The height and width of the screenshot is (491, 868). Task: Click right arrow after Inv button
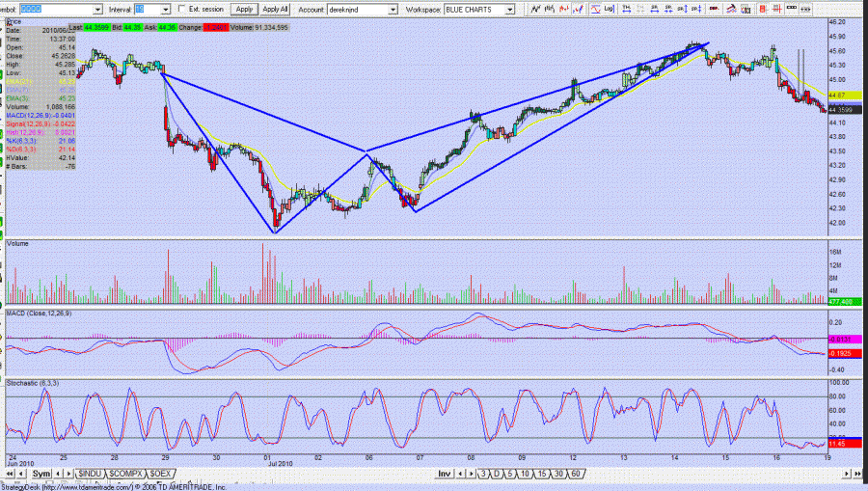click(471, 474)
